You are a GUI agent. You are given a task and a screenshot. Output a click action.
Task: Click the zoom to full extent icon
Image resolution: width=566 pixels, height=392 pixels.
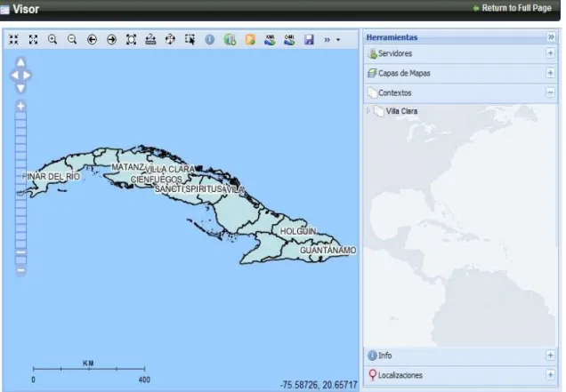[x=131, y=39]
